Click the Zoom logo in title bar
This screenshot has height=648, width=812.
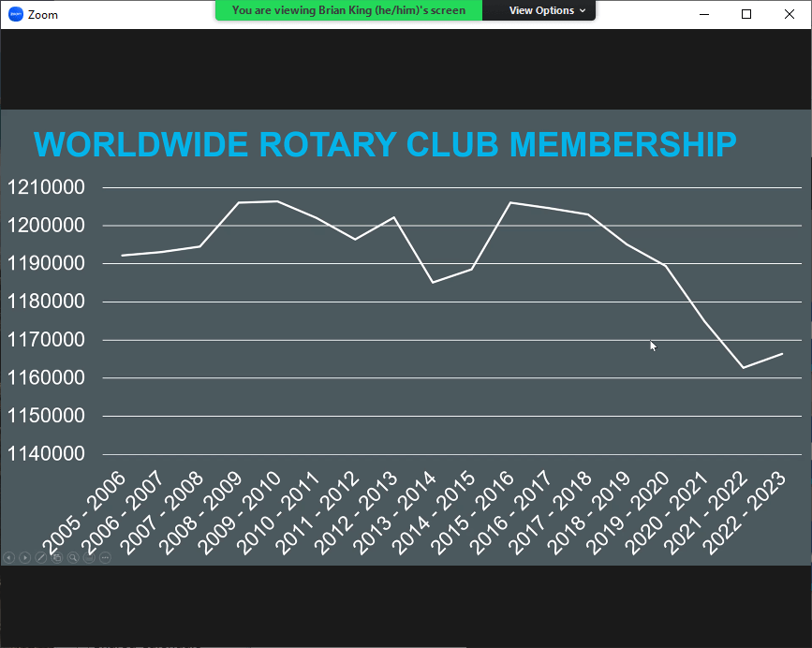coord(15,14)
